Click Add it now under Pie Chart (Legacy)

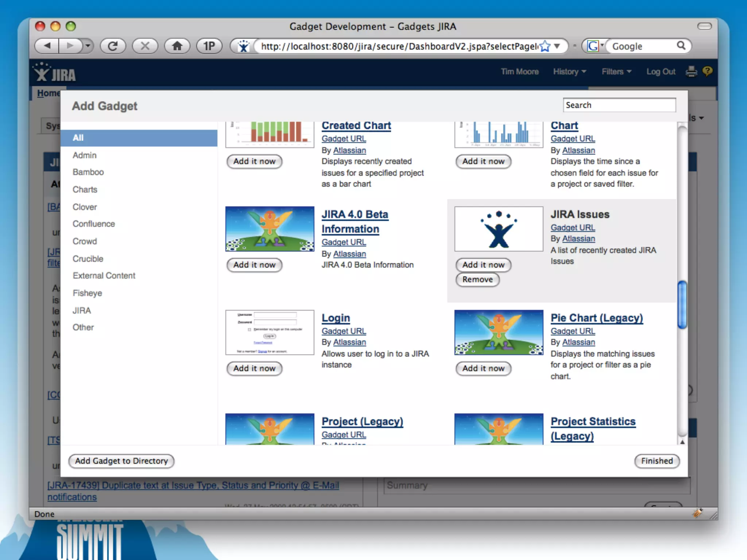tap(483, 368)
